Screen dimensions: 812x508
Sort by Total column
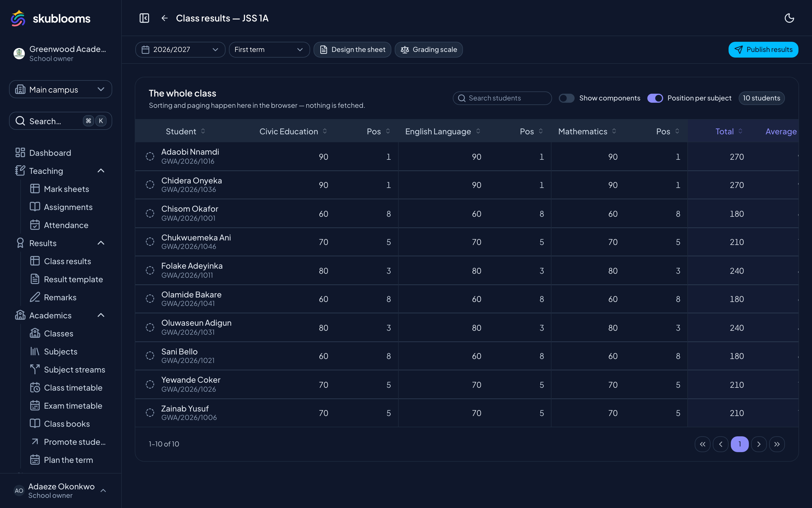[x=729, y=131]
